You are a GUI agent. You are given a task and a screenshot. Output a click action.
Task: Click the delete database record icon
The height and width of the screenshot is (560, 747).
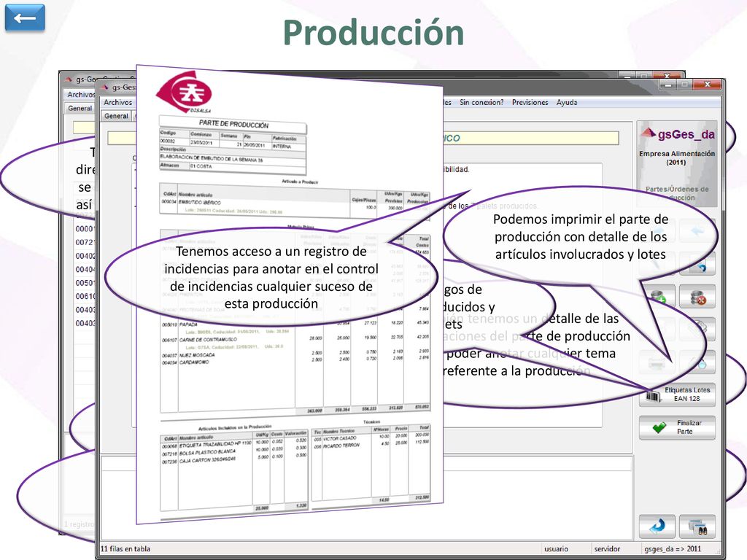point(697,296)
